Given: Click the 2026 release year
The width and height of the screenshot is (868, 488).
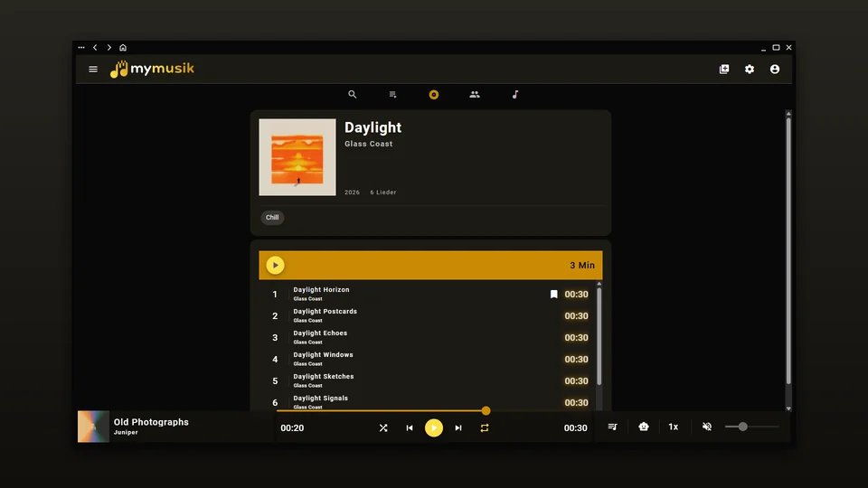Looking at the screenshot, I should (x=352, y=192).
